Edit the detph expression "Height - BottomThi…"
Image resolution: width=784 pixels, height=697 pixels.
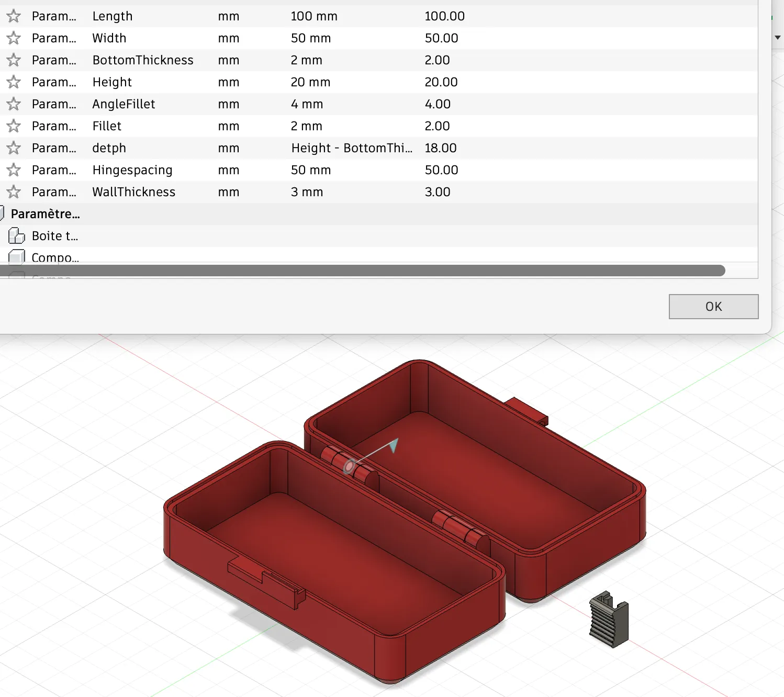[351, 148]
